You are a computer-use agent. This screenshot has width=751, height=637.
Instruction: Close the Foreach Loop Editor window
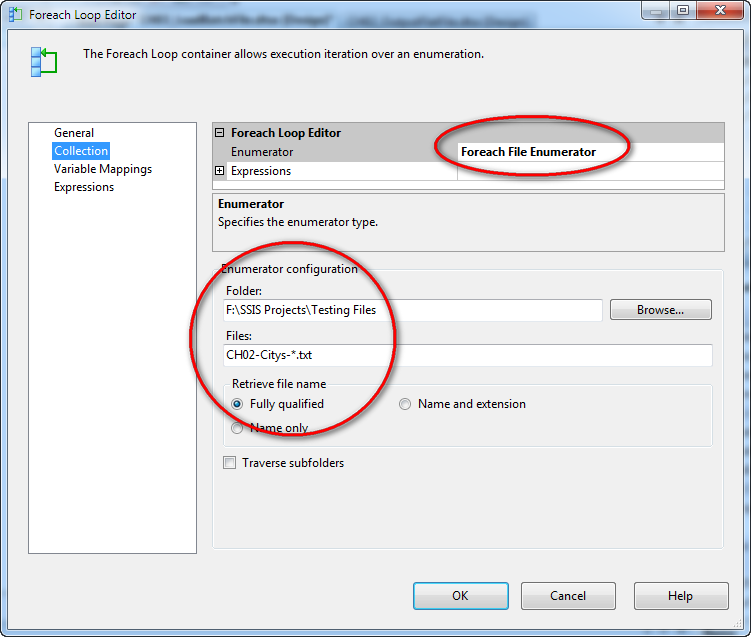click(720, 10)
